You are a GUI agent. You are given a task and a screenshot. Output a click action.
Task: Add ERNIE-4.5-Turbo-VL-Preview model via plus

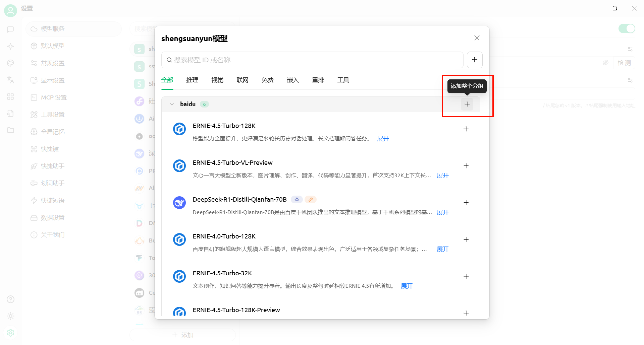pos(466,166)
